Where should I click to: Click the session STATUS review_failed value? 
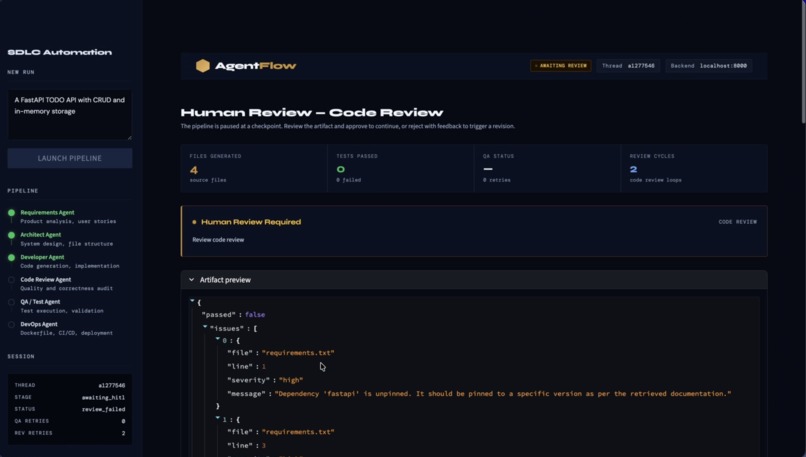(103, 409)
